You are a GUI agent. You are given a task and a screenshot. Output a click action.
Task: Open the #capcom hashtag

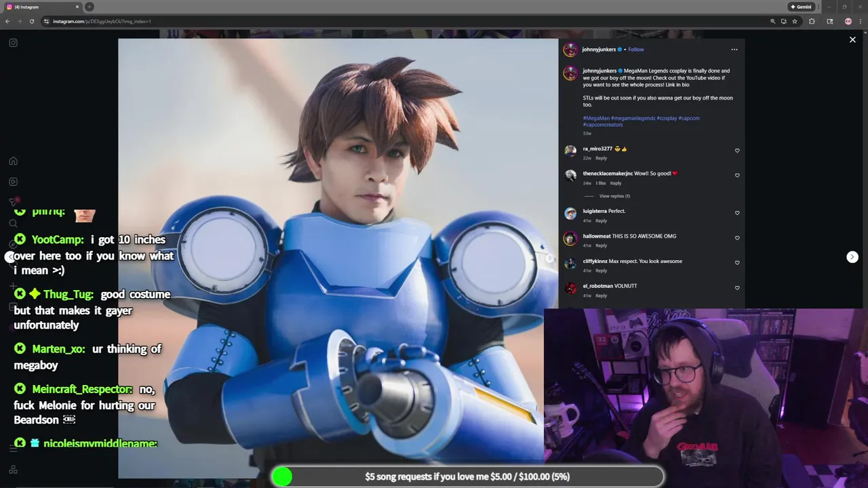coord(689,118)
